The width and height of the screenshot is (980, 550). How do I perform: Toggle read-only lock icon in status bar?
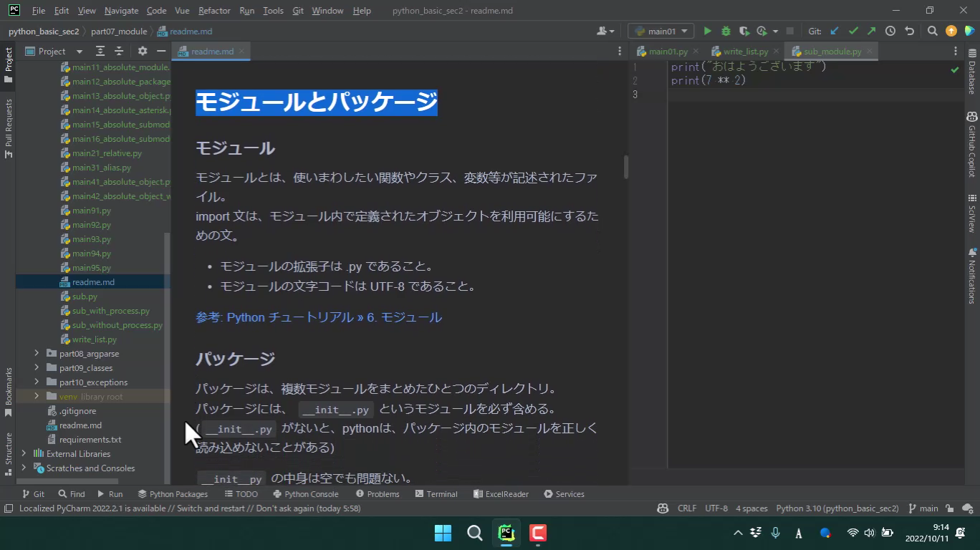point(949,508)
